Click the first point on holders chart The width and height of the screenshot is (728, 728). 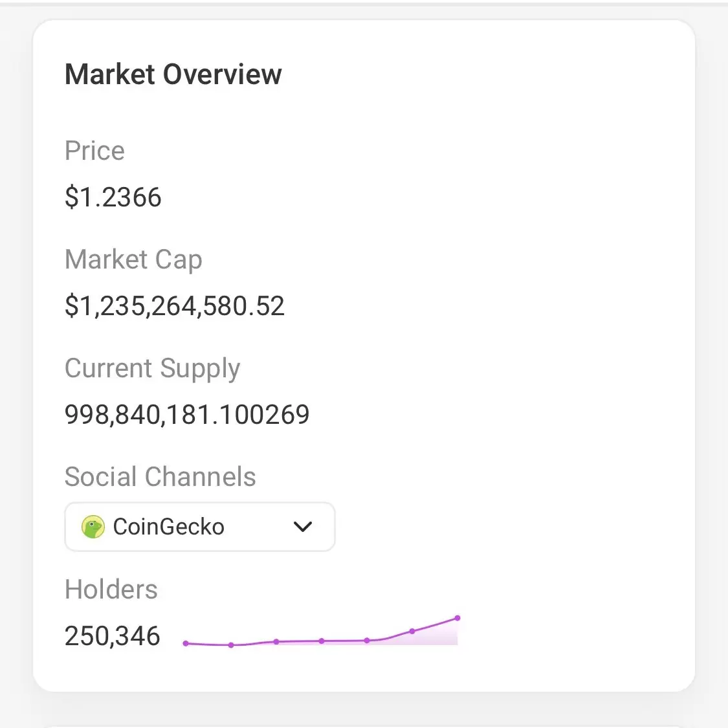[186, 643]
